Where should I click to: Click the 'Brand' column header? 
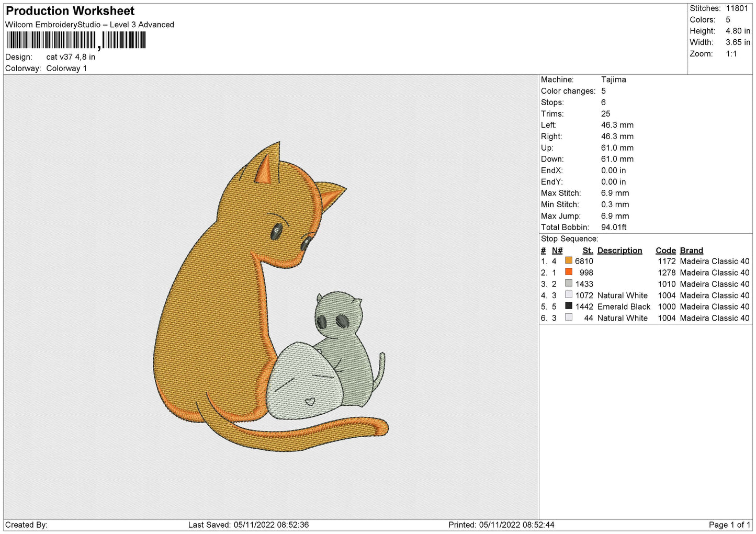pos(691,251)
